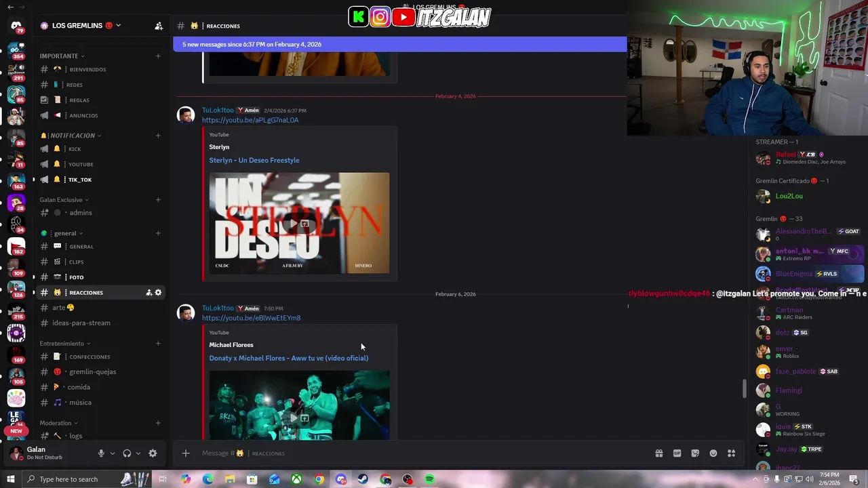Image resolution: width=868 pixels, height=488 pixels.
Task: Open the YOUTUBE announcement channel
Action: click(81, 164)
